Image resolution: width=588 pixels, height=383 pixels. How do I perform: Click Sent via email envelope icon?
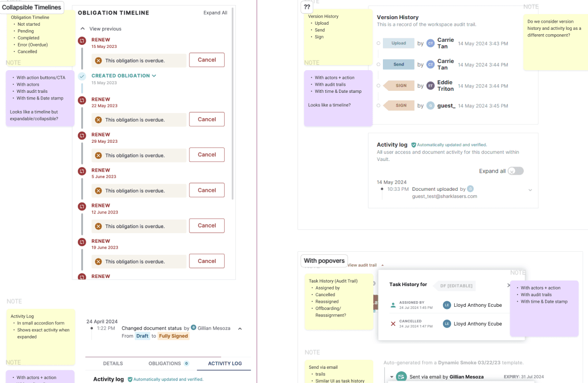tap(401, 376)
